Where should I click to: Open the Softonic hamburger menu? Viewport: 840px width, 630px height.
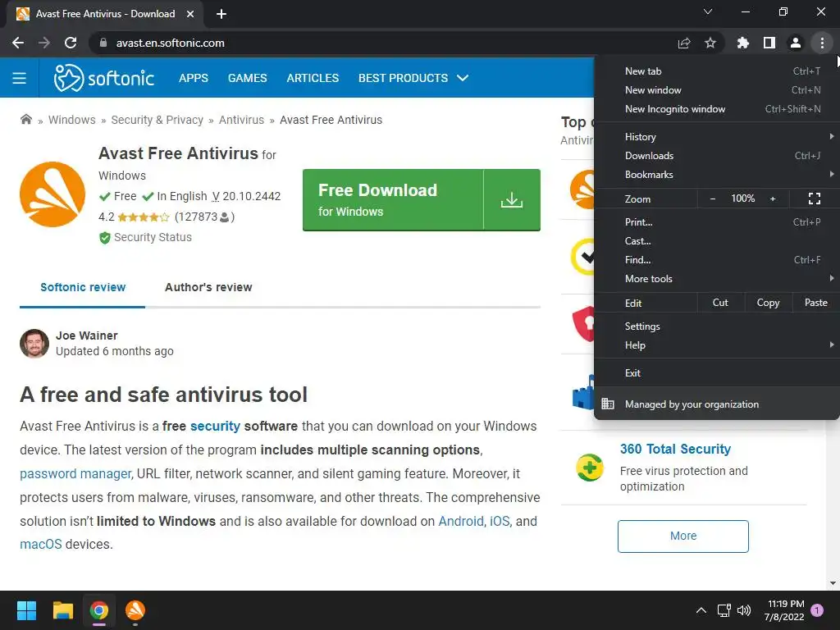tap(20, 78)
